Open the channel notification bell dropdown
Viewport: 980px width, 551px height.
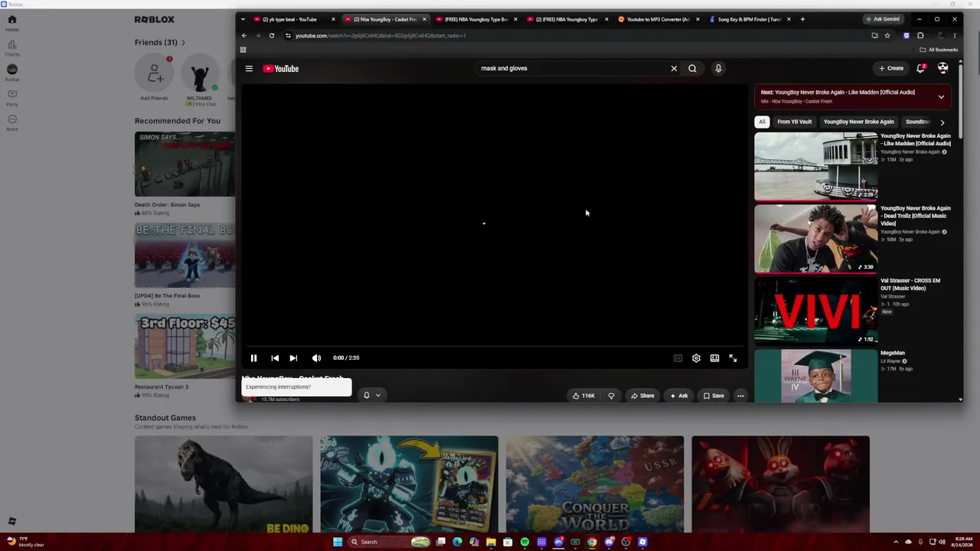click(x=371, y=396)
